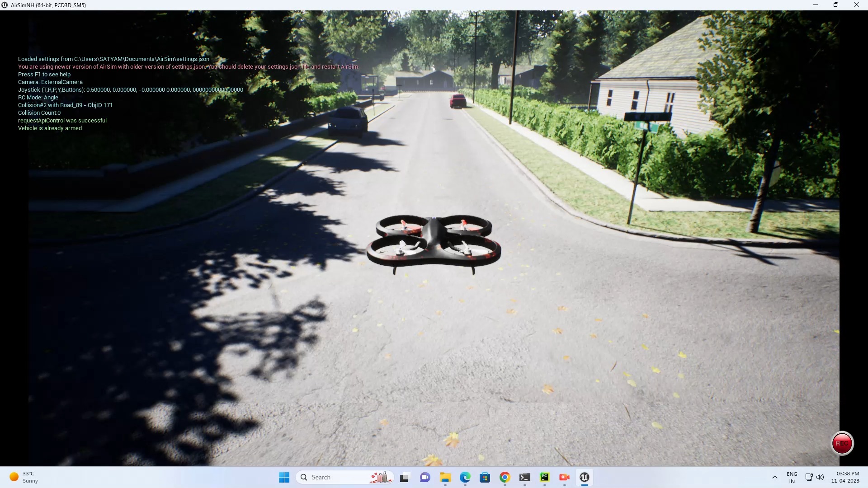Open Unreal Engine from the taskbar
Viewport: 868px width, 488px height.
585,478
